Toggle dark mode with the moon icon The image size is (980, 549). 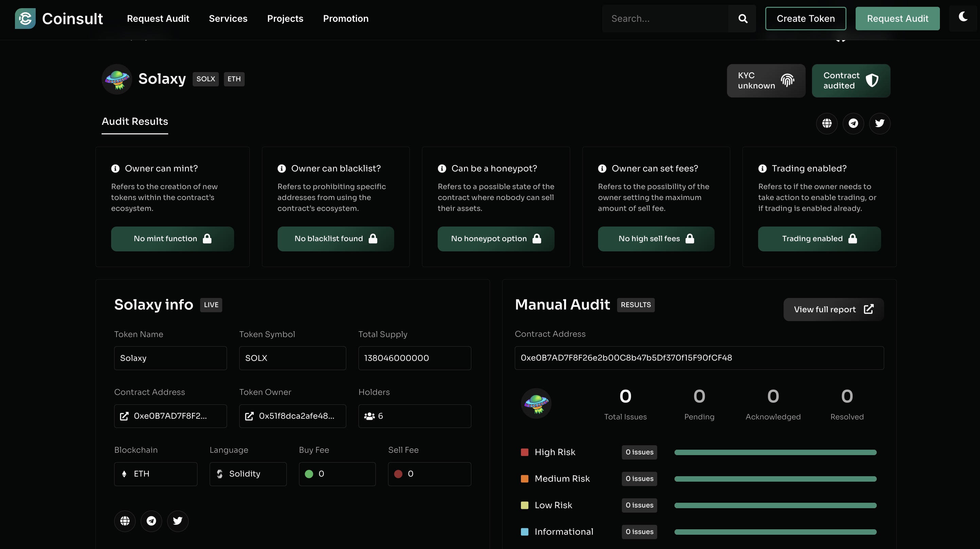tap(963, 17)
